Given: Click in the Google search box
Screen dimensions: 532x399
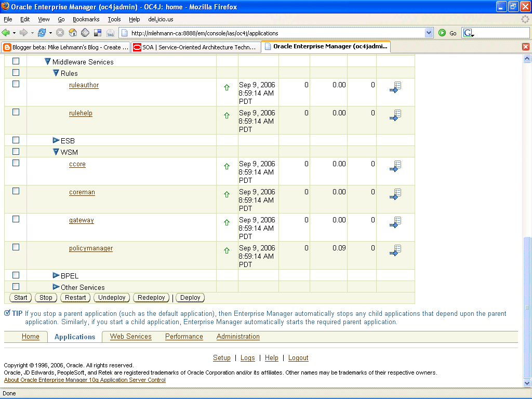Looking at the screenshot, I should [x=502, y=33].
